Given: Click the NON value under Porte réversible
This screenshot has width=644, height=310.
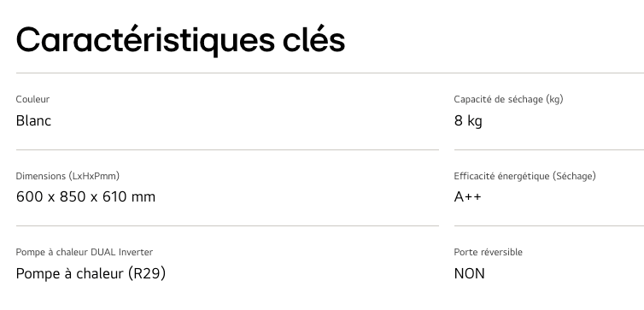Looking at the screenshot, I should tap(470, 273).
